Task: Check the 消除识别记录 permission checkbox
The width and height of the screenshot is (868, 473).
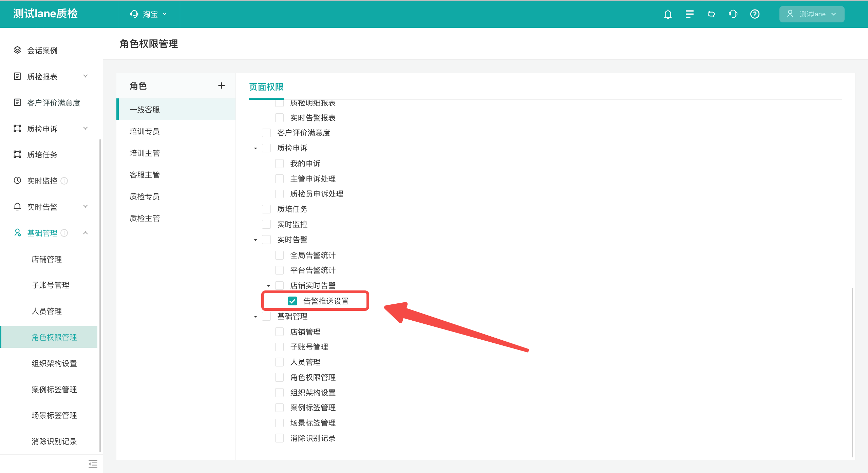Action: [279, 438]
